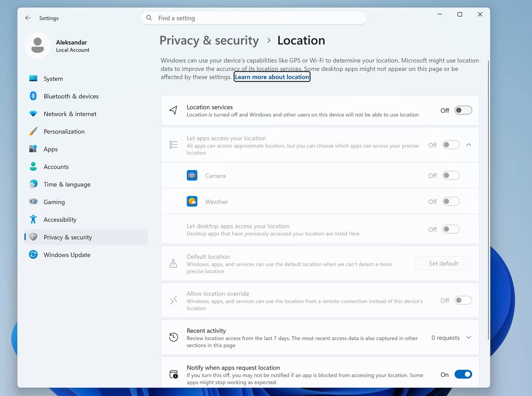Click the Default location pin icon
This screenshot has height=396, width=532.
[173, 263]
